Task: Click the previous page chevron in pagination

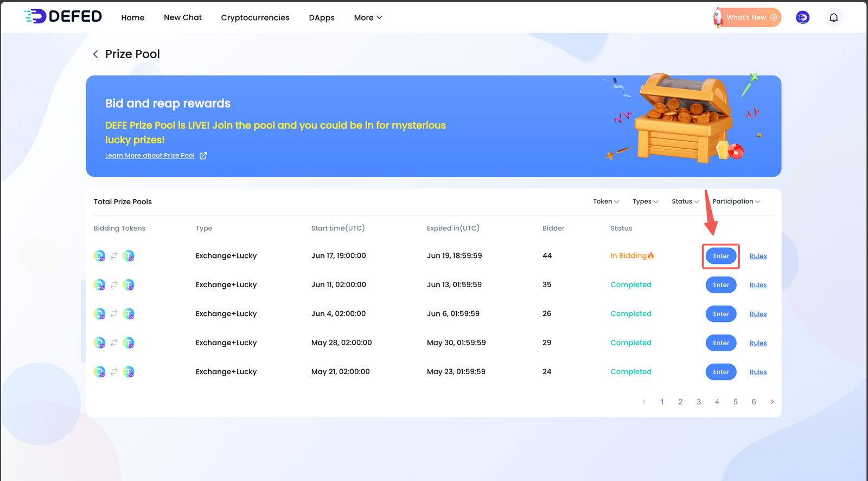Action: coord(644,402)
